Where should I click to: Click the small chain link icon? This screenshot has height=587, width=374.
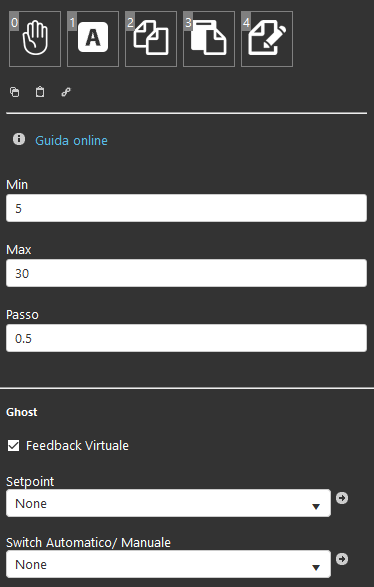click(66, 92)
